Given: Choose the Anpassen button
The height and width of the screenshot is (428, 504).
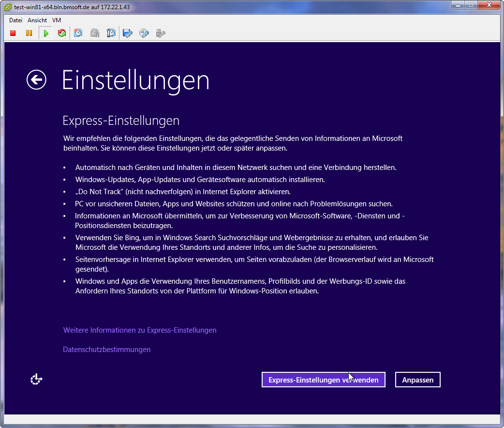Looking at the screenshot, I should click(417, 380).
